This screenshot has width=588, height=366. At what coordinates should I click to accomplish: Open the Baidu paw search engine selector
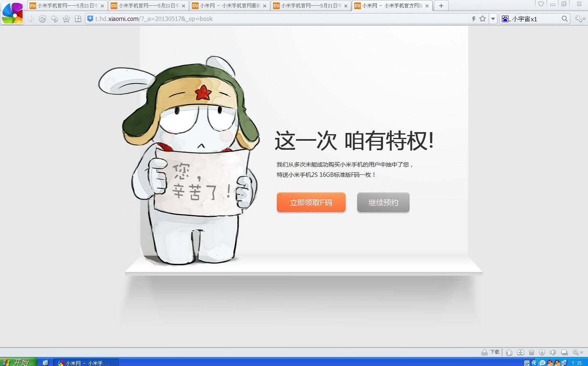point(506,19)
